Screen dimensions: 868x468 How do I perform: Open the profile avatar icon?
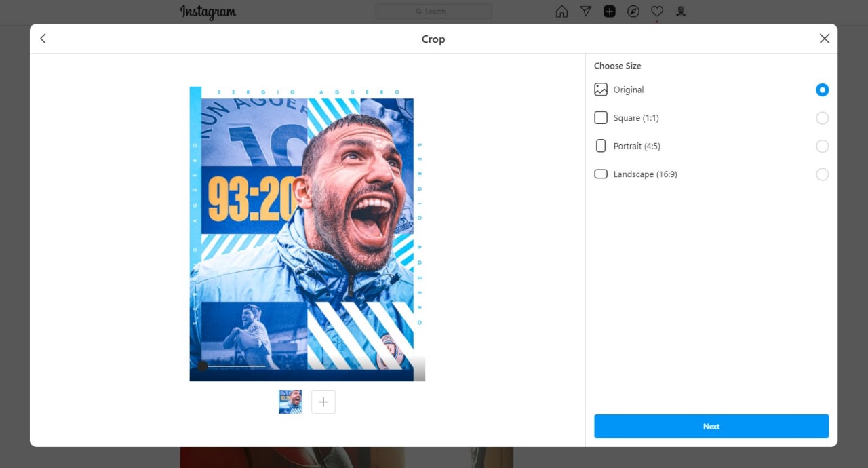click(x=681, y=12)
